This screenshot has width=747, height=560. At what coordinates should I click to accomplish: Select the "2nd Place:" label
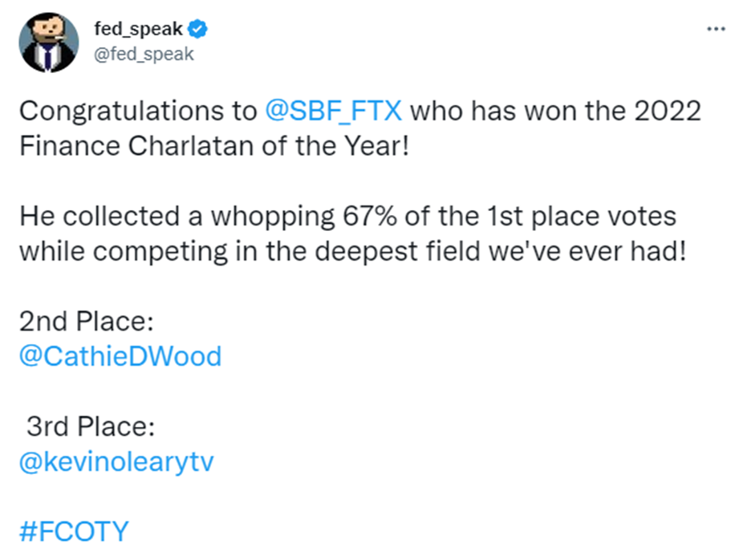click(86, 321)
